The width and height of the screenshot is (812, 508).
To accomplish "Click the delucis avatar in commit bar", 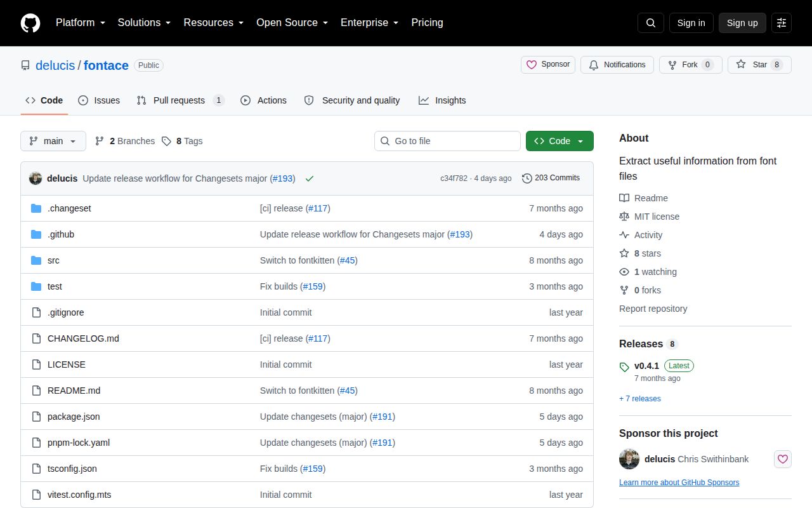I will click(x=36, y=178).
